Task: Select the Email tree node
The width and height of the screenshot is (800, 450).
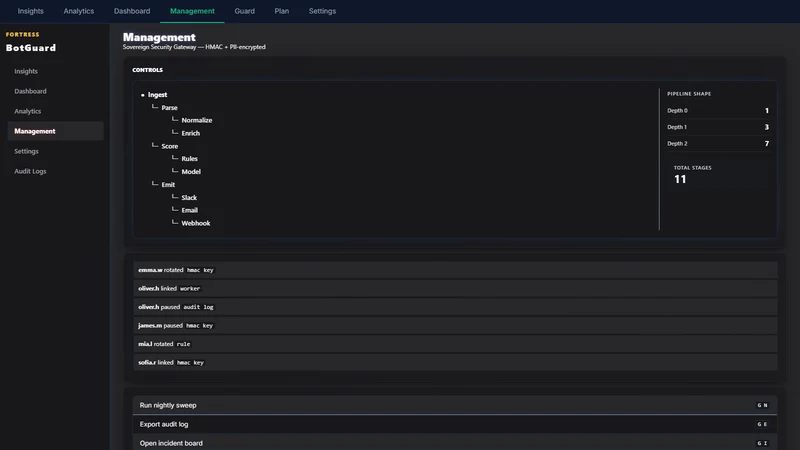Action: (x=189, y=210)
